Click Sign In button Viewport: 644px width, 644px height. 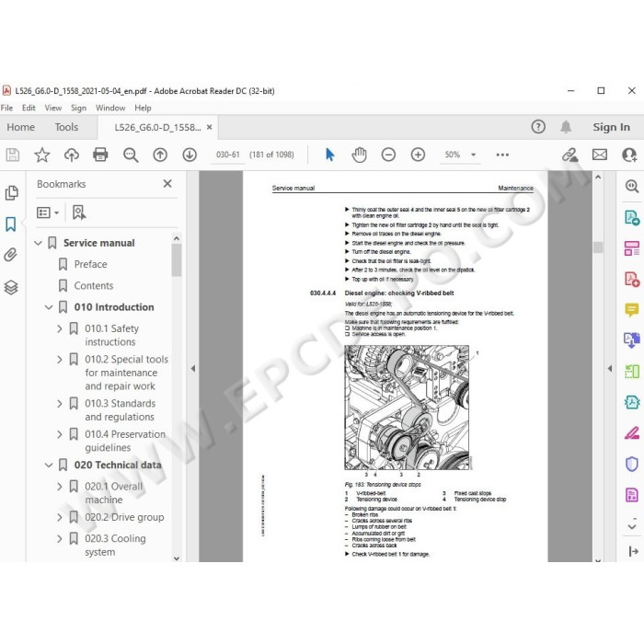coord(611,127)
